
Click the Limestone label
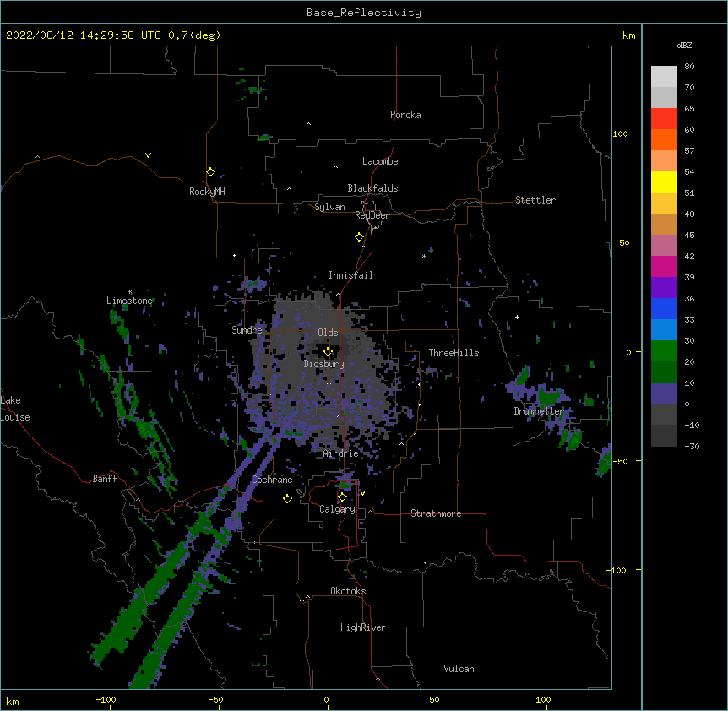pyautogui.click(x=129, y=301)
